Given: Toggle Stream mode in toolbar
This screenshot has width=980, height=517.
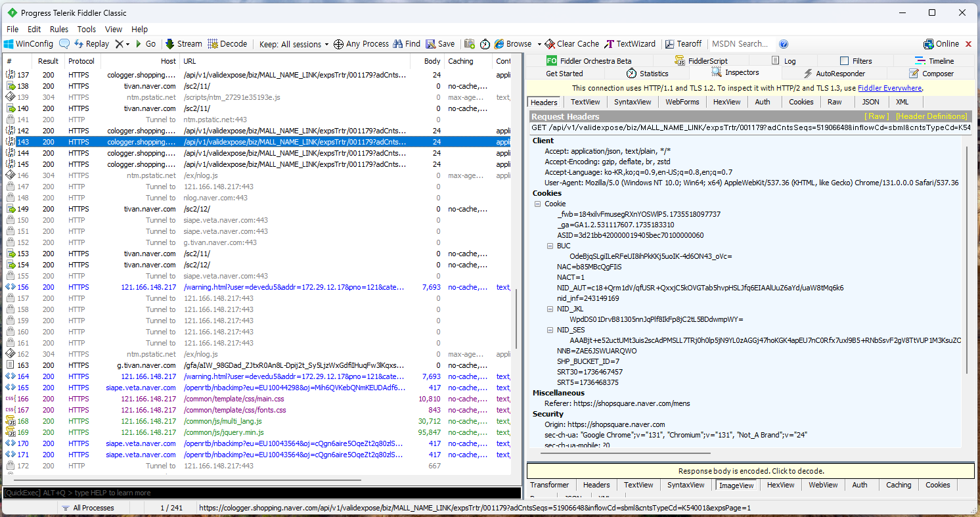Looking at the screenshot, I should point(183,44).
